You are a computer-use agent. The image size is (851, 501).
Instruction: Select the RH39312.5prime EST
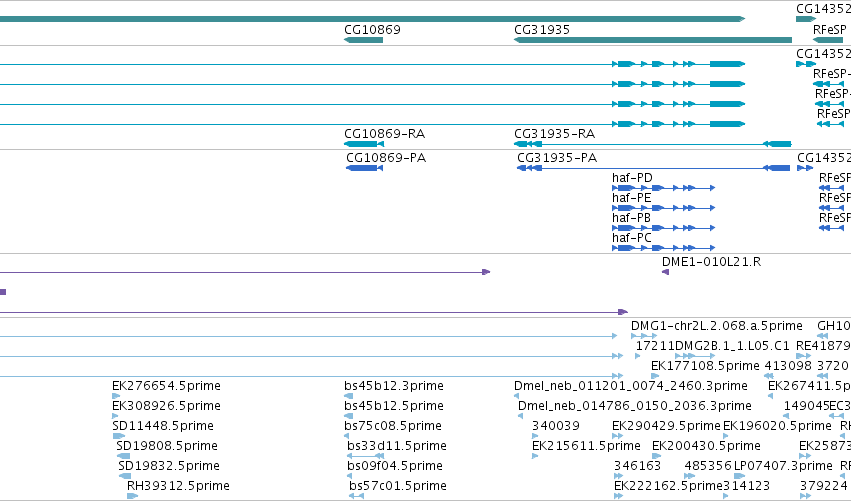[132, 496]
